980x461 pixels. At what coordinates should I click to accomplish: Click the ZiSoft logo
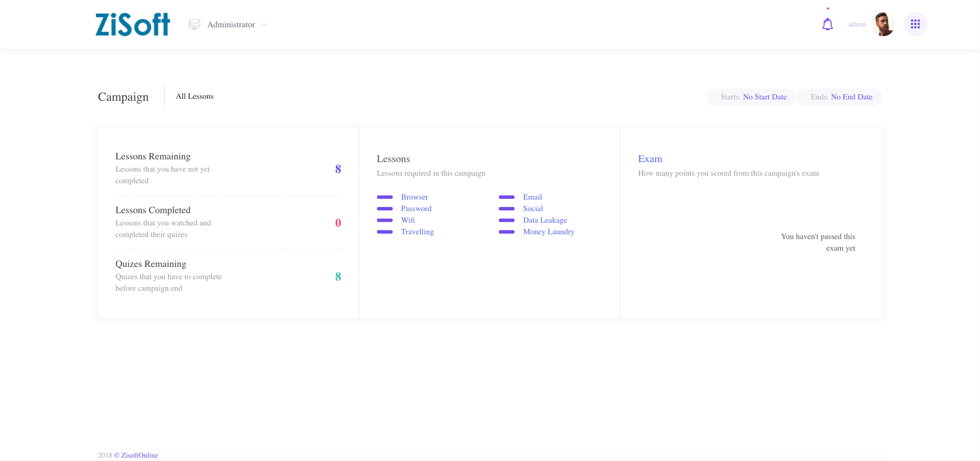coord(132,24)
